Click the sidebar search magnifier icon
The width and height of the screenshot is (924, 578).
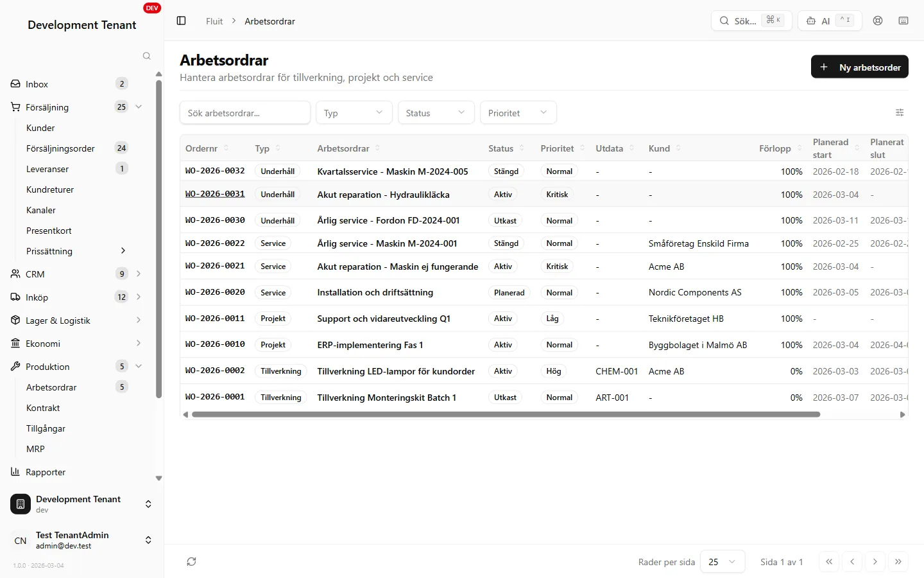point(146,56)
